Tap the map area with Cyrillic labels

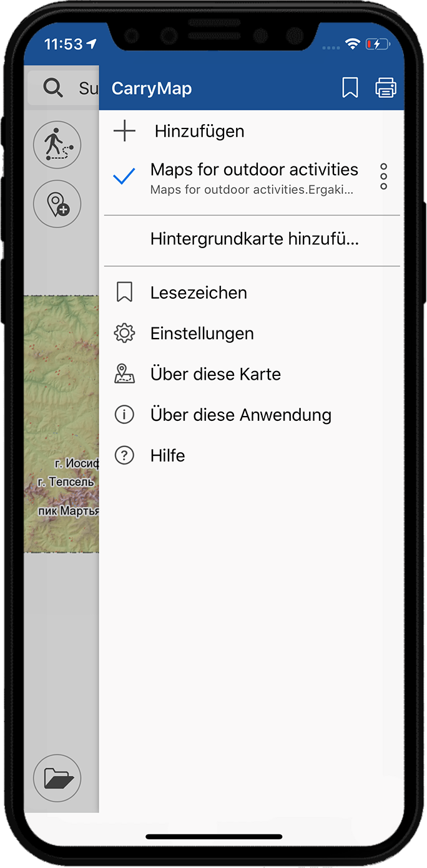coord(62,424)
